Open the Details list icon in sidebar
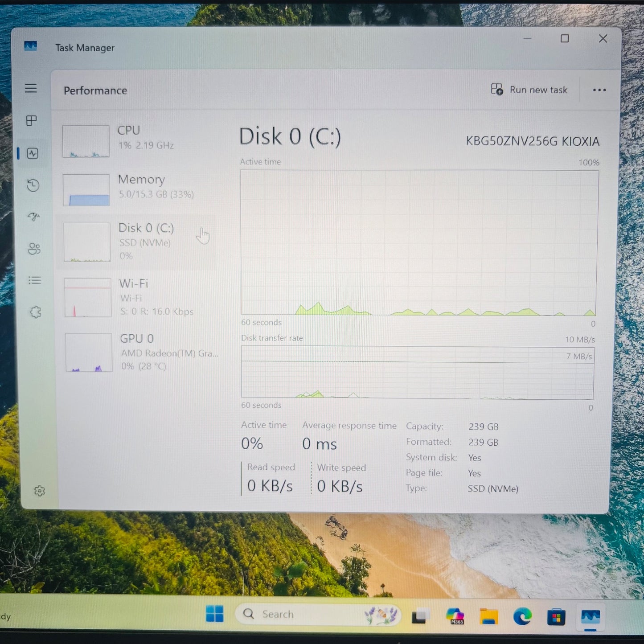644x644 pixels. (35, 280)
